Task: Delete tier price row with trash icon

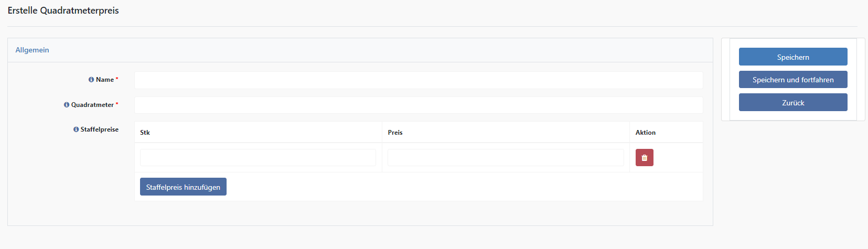Action: (644, 158)
